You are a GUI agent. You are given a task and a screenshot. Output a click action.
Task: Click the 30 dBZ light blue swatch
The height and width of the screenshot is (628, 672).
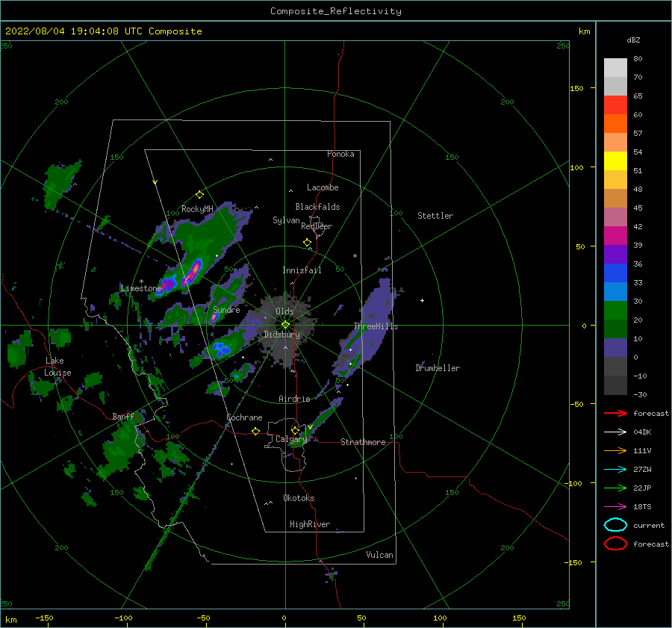(615, 292)
